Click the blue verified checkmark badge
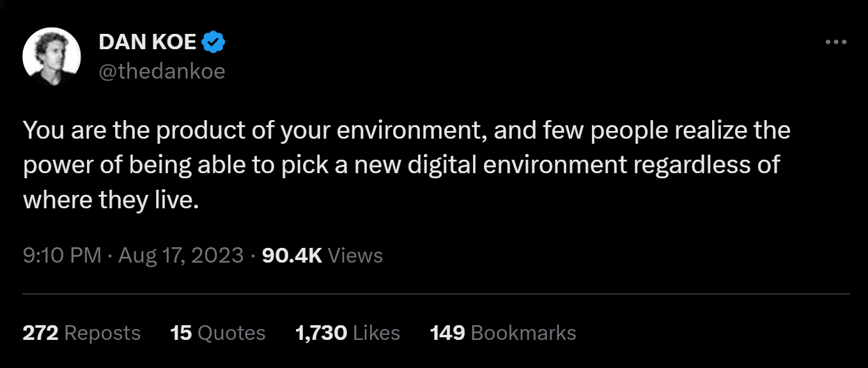 point(213,43)
